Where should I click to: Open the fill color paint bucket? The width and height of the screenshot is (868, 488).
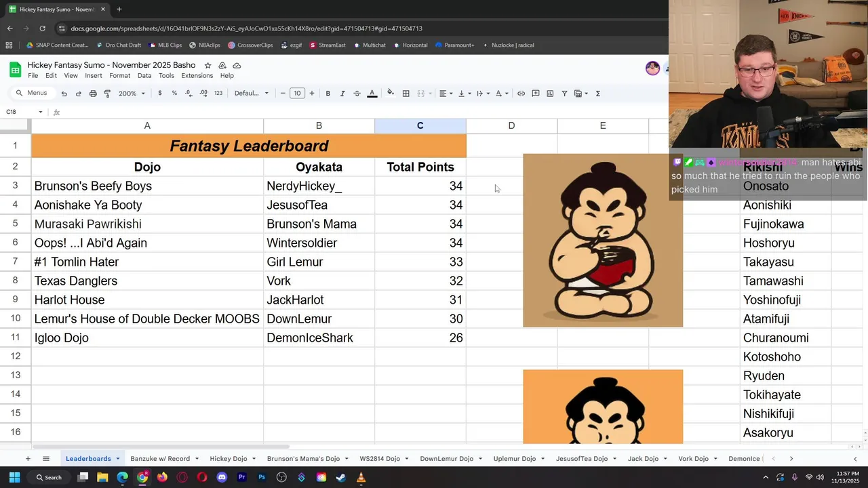pos(391,94)
